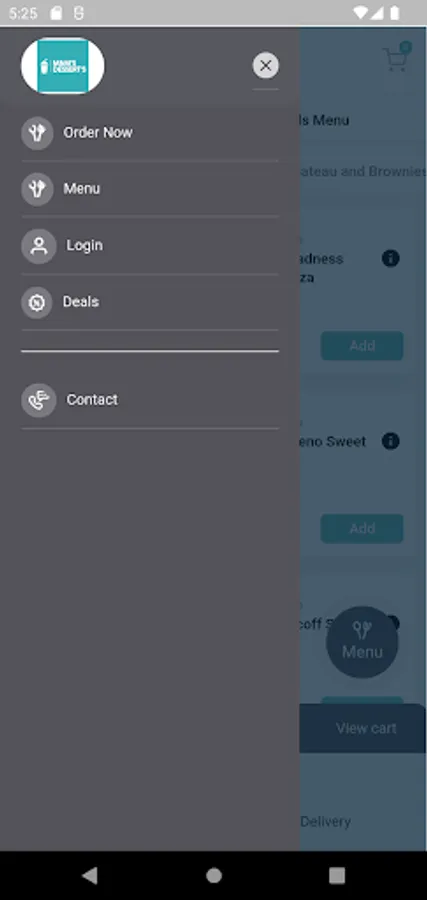Open the Menu drawer entry

[81, 189]
